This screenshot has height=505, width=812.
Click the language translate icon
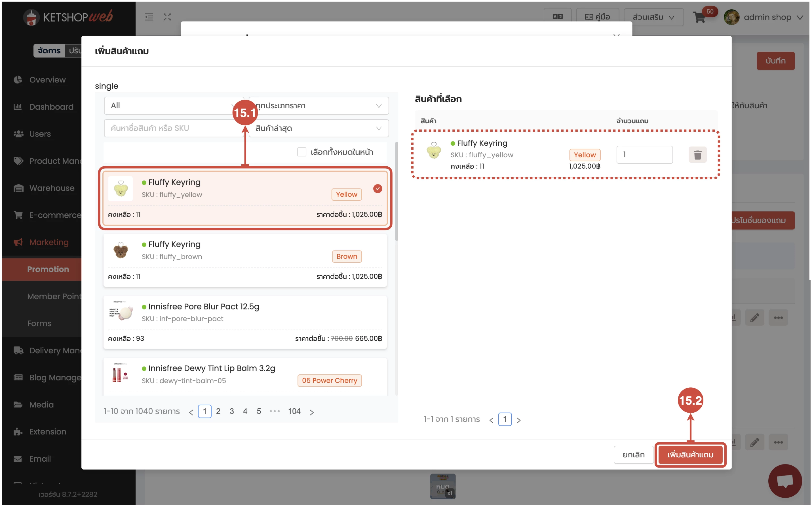(x=557, y=17)
